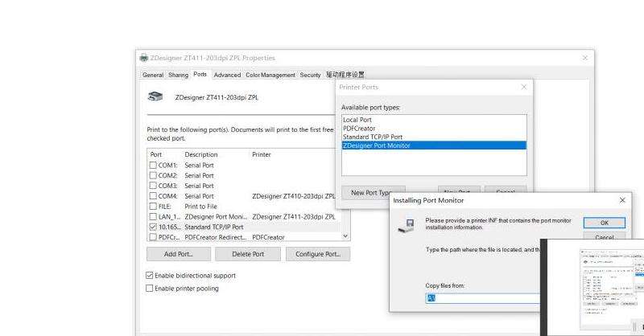The height and width of the screenshot is (336, 644).
Task: Close the ZDesigner Properties window
Action: point(585,58)
